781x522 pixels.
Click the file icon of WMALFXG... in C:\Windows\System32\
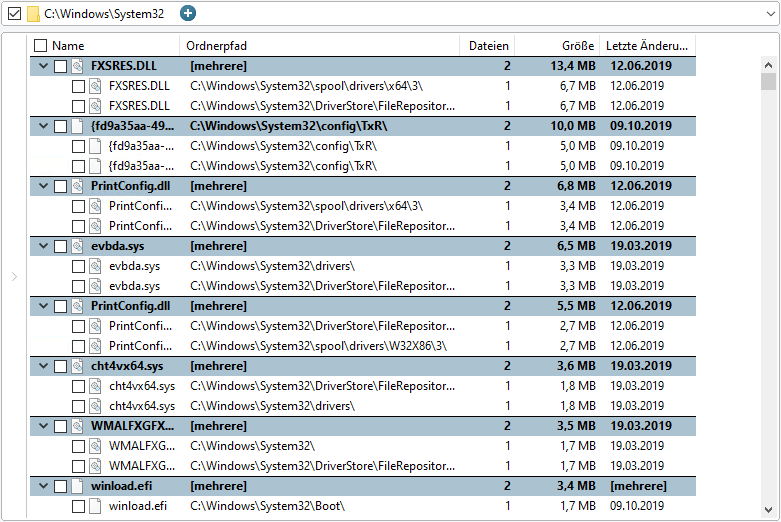coord(95,446)
